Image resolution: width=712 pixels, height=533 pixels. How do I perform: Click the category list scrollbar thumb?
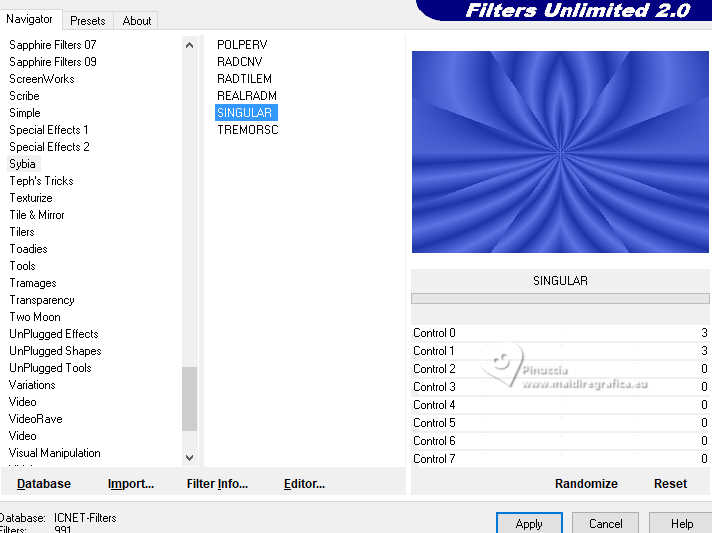189,399
